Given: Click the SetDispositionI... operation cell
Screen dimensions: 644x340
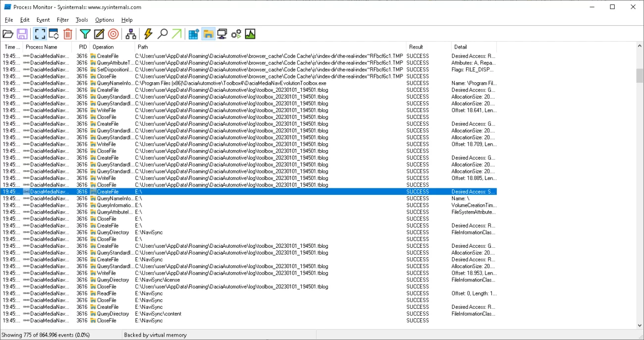Looking at the screenshot, I should pyautogui.click(x=115, y=70).
